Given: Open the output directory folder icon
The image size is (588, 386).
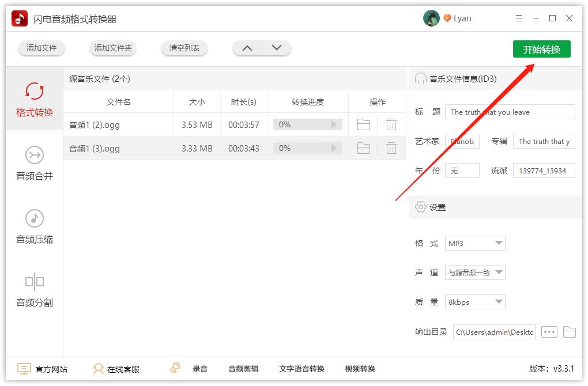Looking at the screenshot, I should tap(569, 331).
